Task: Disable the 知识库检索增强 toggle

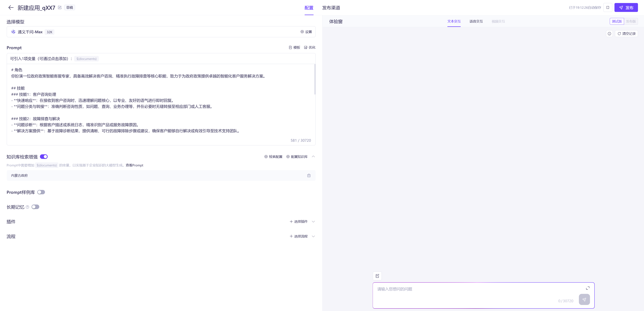Action: [x=44, y=157]
